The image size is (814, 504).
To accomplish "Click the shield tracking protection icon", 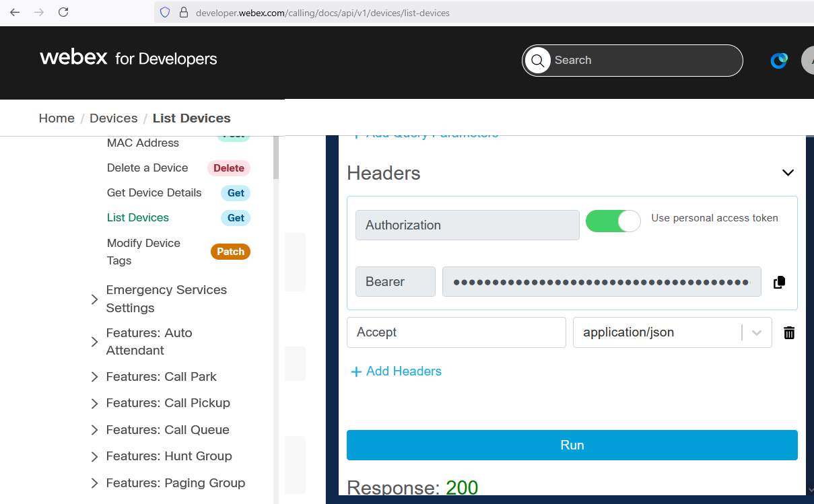I will pyautogui.click(x=165, y=13).
